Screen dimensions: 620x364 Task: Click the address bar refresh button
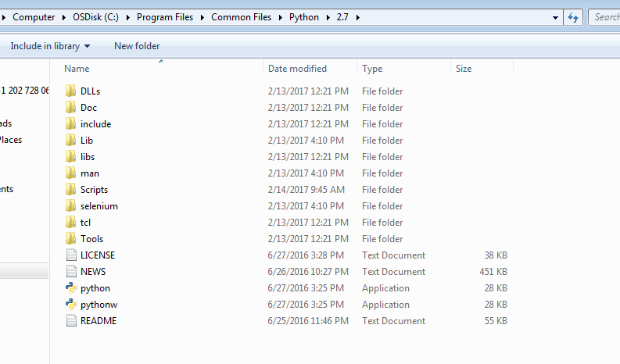tap(573, 17)
